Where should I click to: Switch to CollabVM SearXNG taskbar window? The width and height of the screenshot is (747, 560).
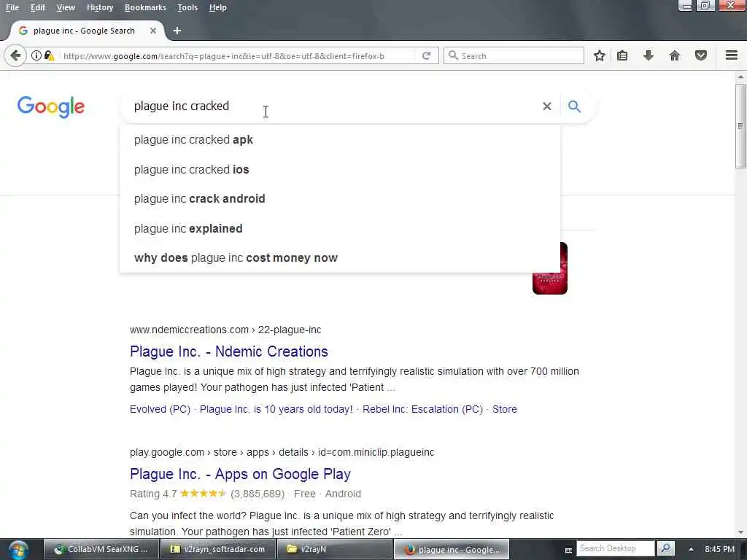pyautogui.click(x=101, y=549)
